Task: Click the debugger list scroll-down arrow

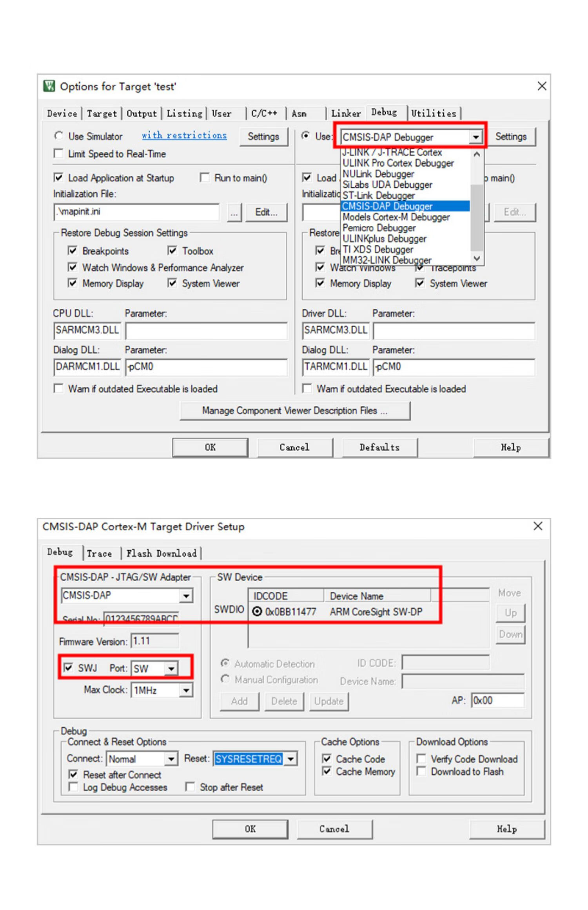Action: pos(477,258)
